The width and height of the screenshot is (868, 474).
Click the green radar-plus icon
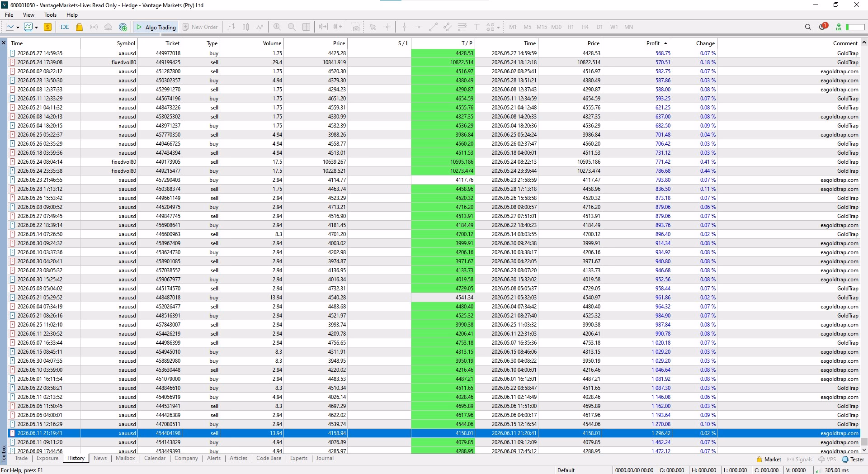tap(123, 27)
